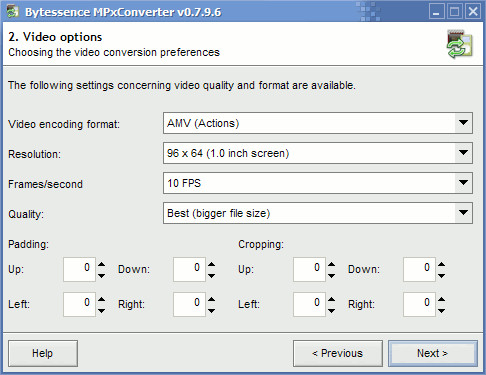Click the Cropping Left input field
The width and height of the screenshot is (486, 375).
tap(309, 304)
